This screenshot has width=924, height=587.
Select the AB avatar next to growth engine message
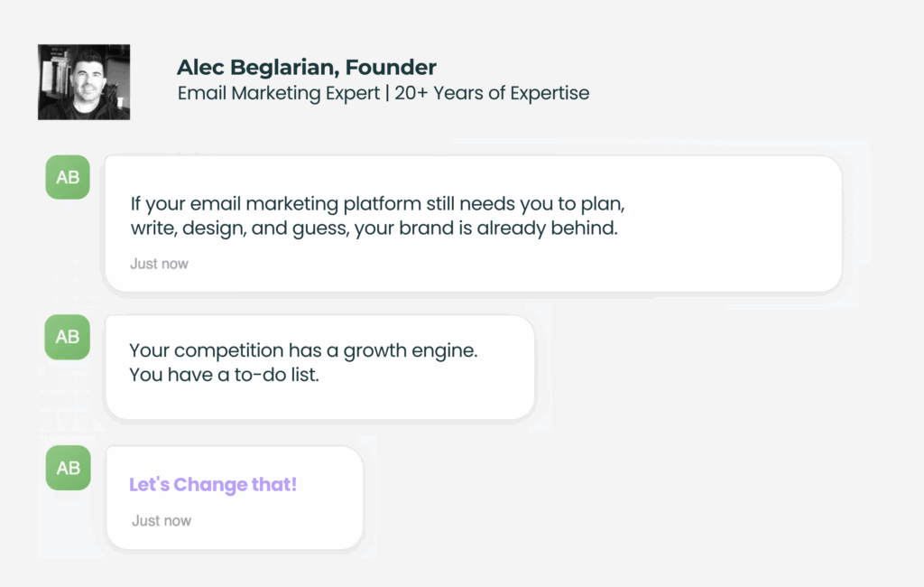[x=67, y=337]
